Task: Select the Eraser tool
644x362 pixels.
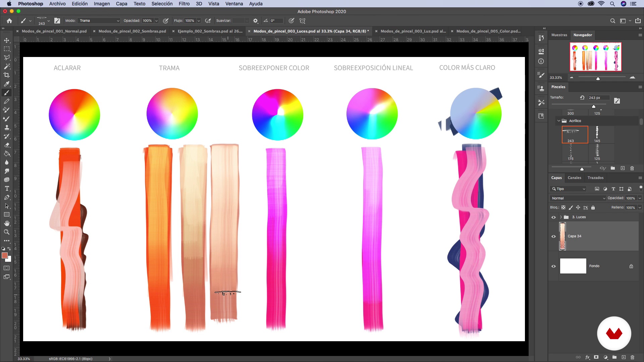Action: (x=7, y=145)
